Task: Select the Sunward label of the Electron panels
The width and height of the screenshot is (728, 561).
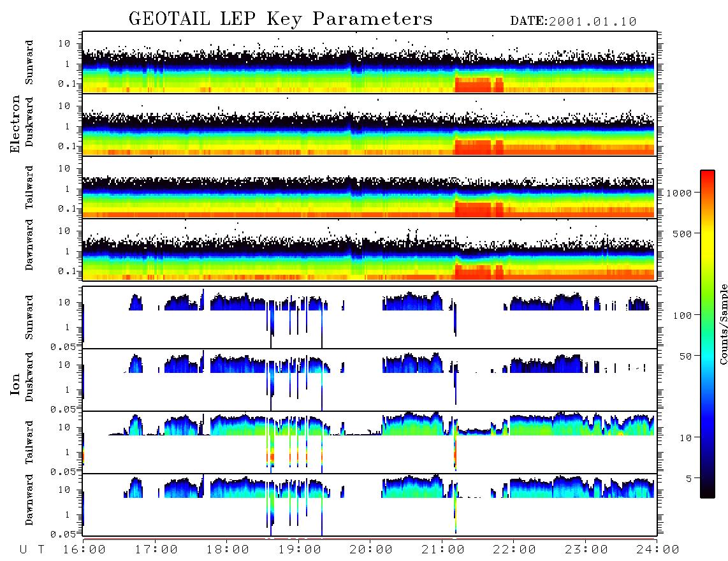Action: (29, 62)
